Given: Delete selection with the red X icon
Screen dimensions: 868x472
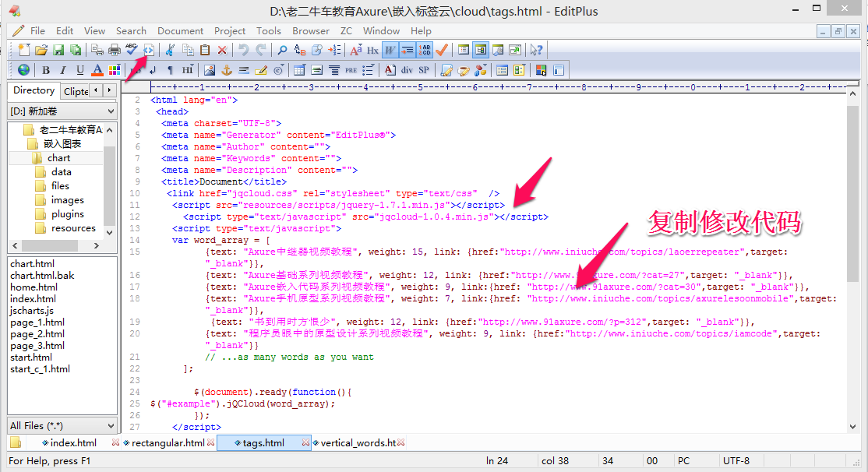Looking at the screenshot, I should point(222,50).
